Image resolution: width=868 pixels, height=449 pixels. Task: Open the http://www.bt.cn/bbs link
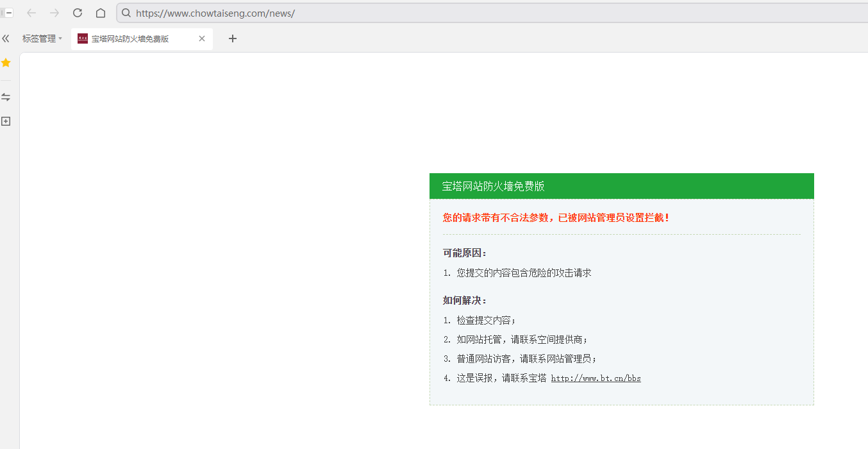[x=596, y=378]
